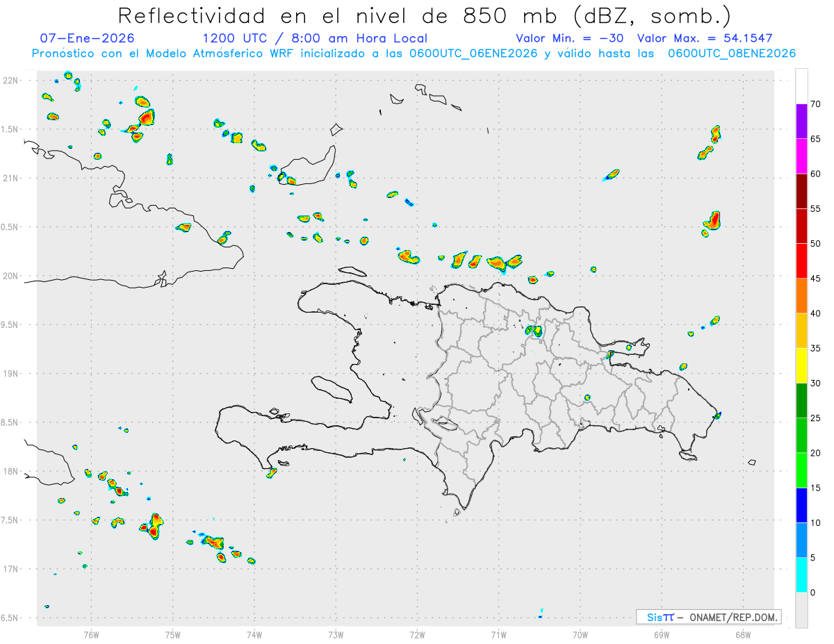Pick the bright green 15–20 dBZ colorbar segment
This screenshot has width=834, height=644.
pos(801,471)
